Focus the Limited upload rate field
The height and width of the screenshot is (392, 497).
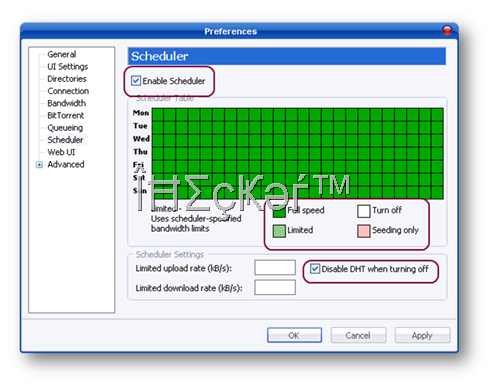pyautogui.click(x=275, y=267)
